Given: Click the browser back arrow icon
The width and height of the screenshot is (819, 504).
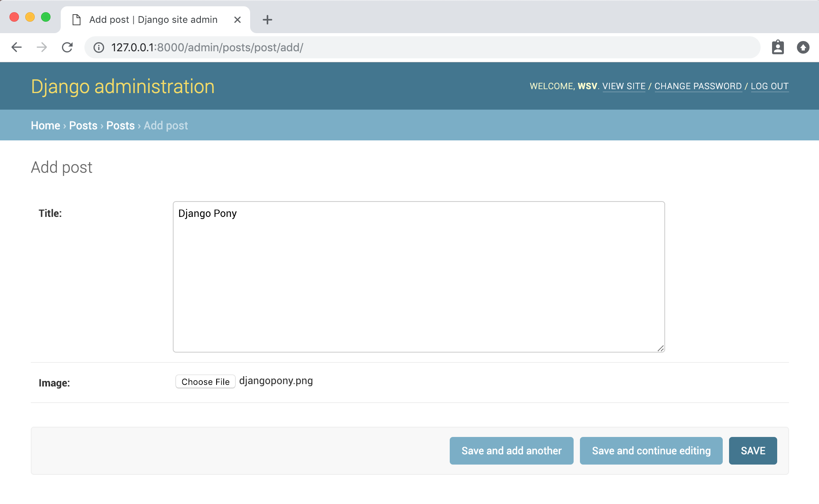Looking at the screenshot, I should click(16, 47).
